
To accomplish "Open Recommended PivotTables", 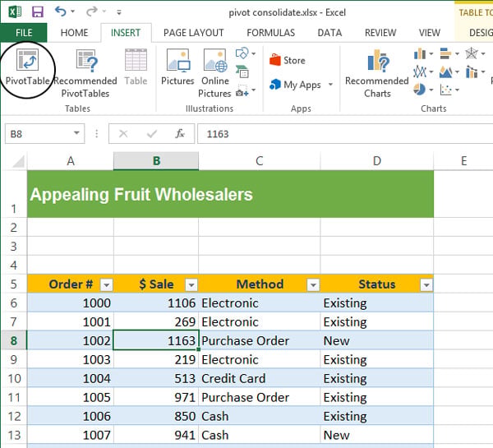I will [85, 72].
